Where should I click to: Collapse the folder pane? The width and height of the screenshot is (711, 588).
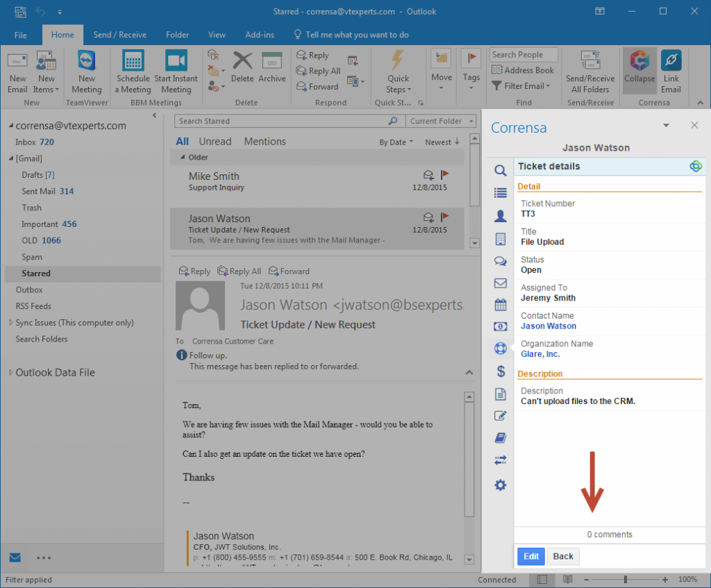point(155,115)
